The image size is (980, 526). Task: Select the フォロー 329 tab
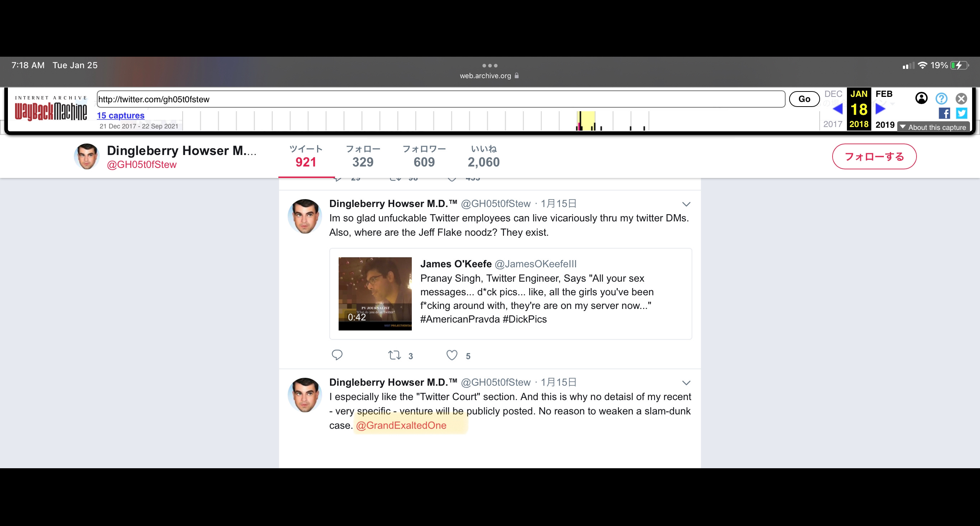363,156
